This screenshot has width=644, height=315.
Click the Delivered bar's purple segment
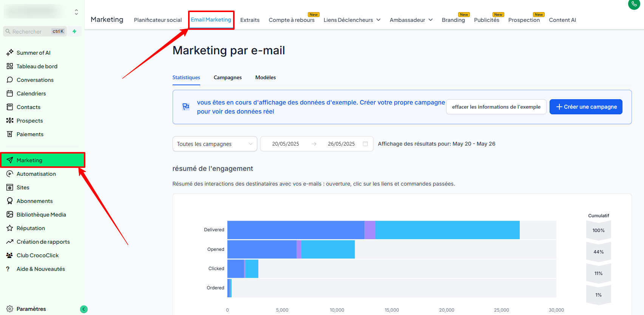point(370,230)
